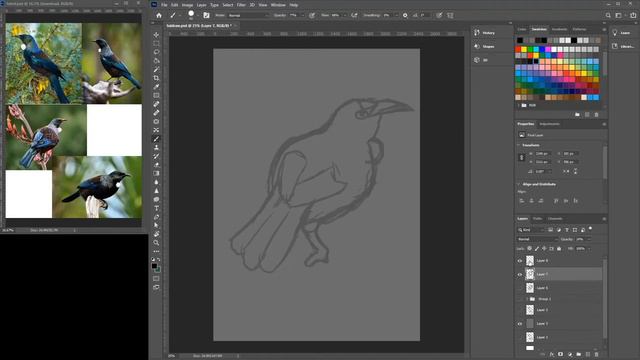
Task: Select the Lasso tool
Action: pos(156,52)
